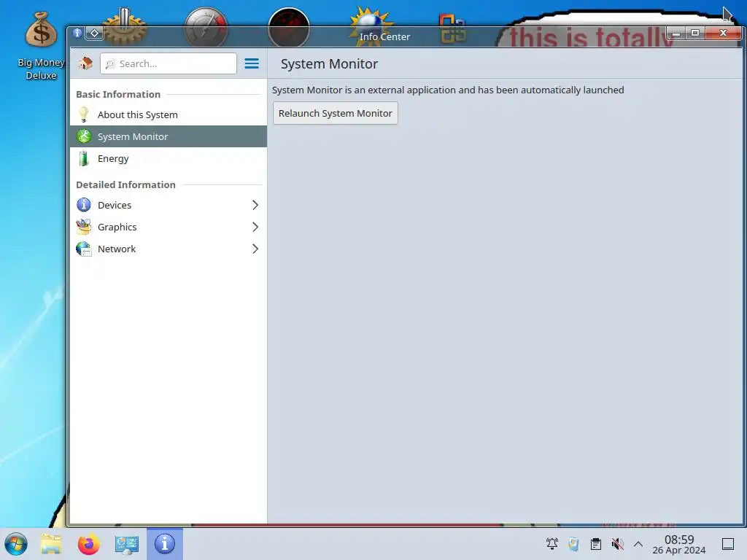Click the battery Energy icon
Image resolution: width=747 pixels, height=560 pixels.
[84, 158]
